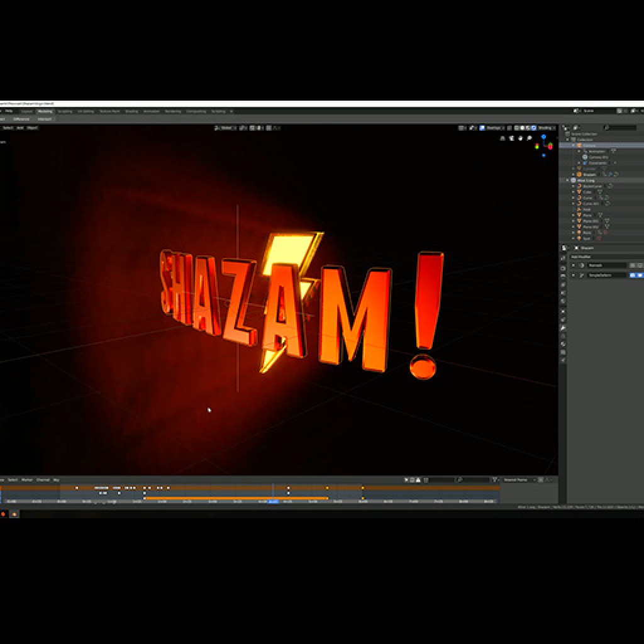
Task: Click the proportional editing icon in the header
Action: click(268, 128)
